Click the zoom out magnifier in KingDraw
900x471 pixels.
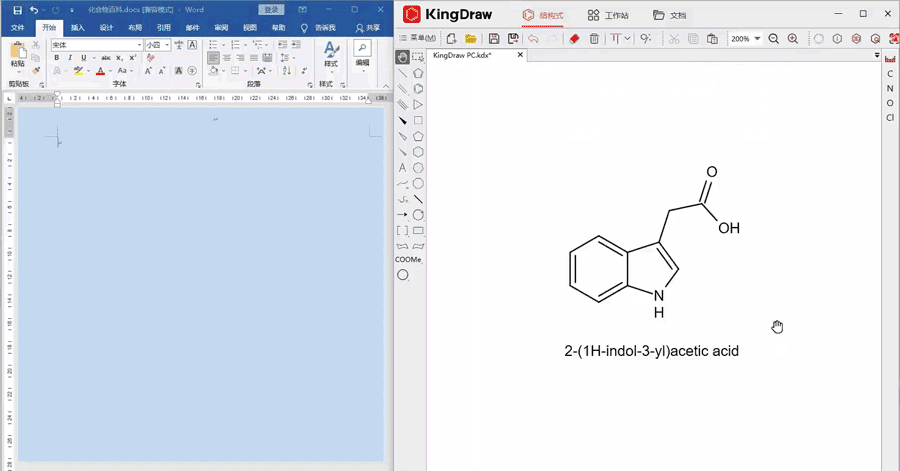[x=774, y=38]
